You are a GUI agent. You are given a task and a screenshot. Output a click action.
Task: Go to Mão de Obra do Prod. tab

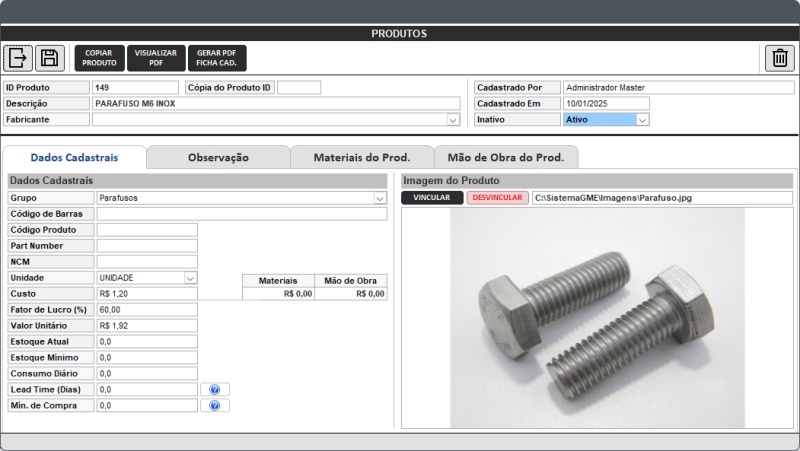(x=506, y=157)
